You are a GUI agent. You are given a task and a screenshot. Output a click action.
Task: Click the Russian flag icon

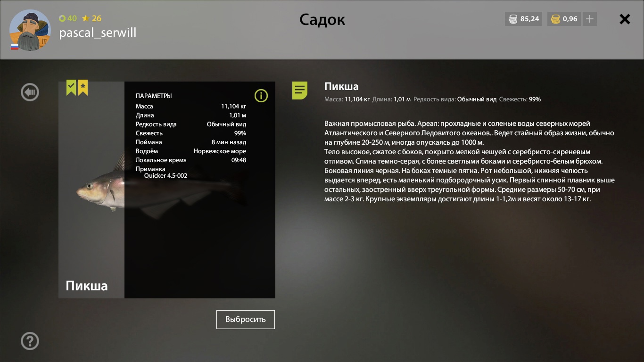(15, 47)
